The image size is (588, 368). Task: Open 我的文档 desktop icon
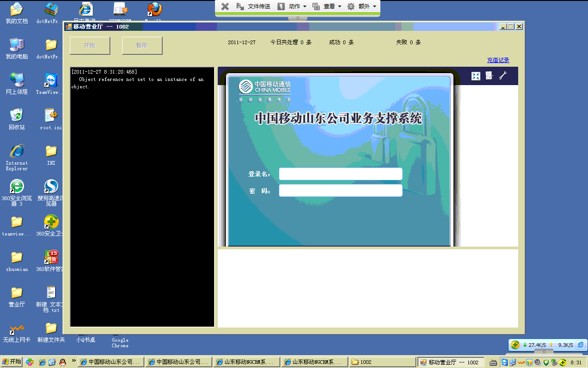(17, 13)
